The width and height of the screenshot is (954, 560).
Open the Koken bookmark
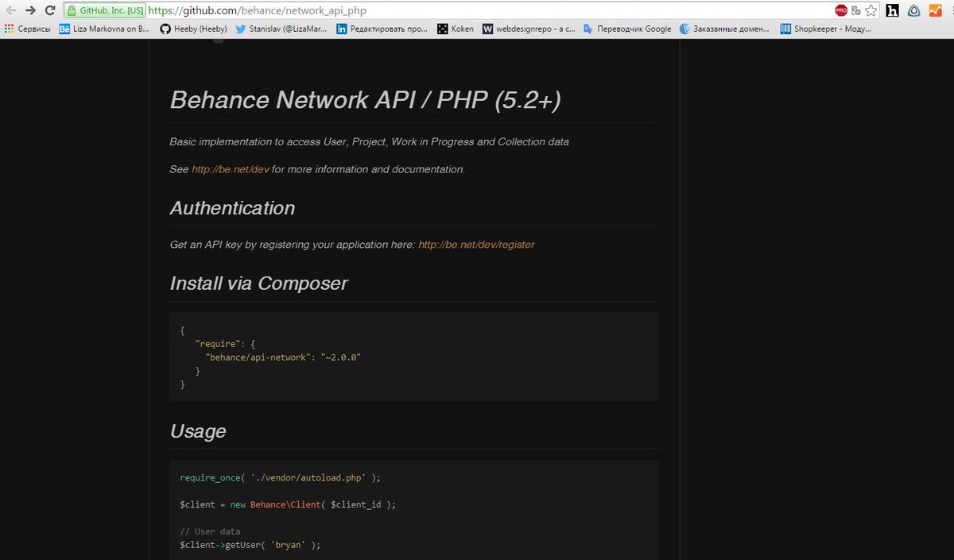456,29
